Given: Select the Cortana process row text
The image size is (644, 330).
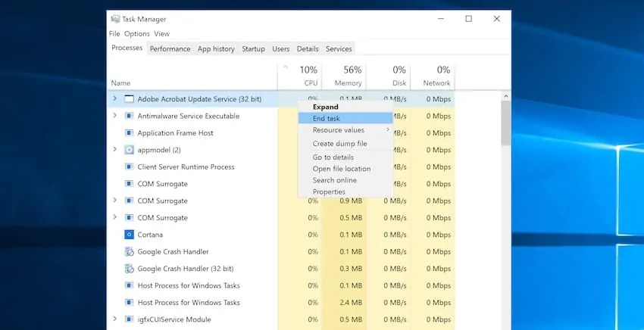Looking at the screenshot, I should pyautogui.click(x=150, y=235).
